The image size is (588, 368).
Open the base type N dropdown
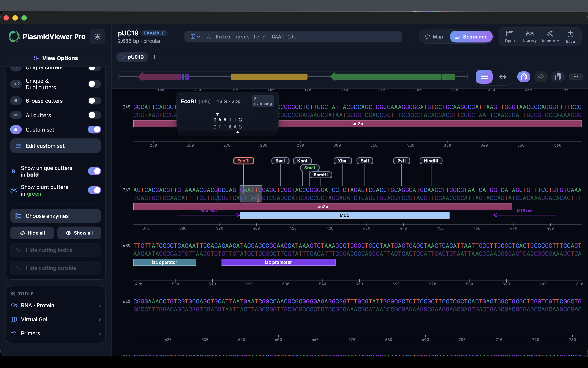click(x=195, y=37)
